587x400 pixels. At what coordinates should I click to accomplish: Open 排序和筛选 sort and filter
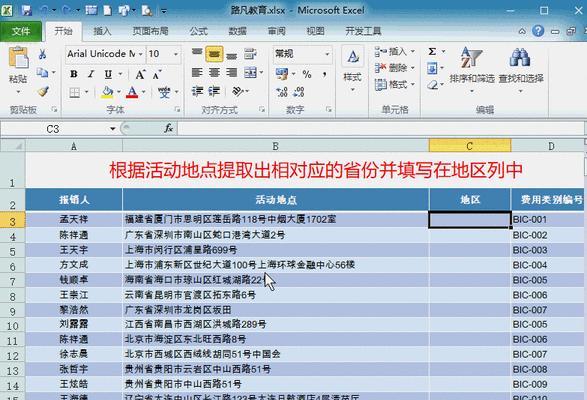472,70
